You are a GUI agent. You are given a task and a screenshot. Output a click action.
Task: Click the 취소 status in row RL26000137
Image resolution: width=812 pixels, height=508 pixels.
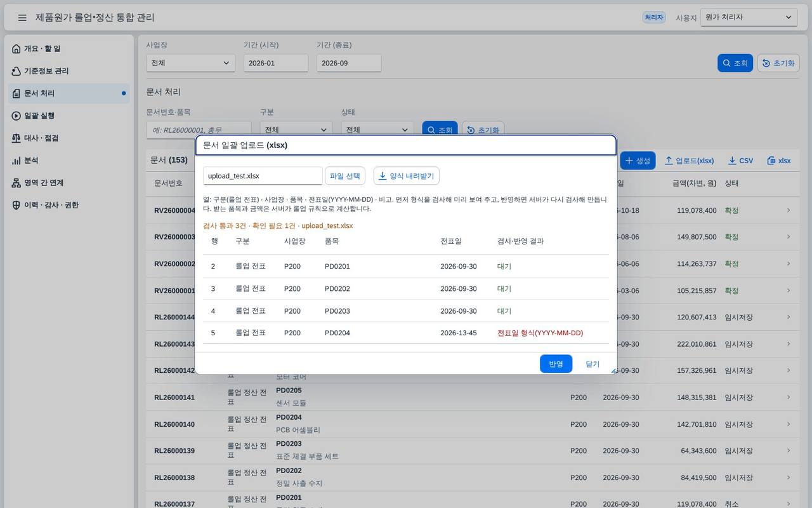pyautogui.click(x=731, y=504)
